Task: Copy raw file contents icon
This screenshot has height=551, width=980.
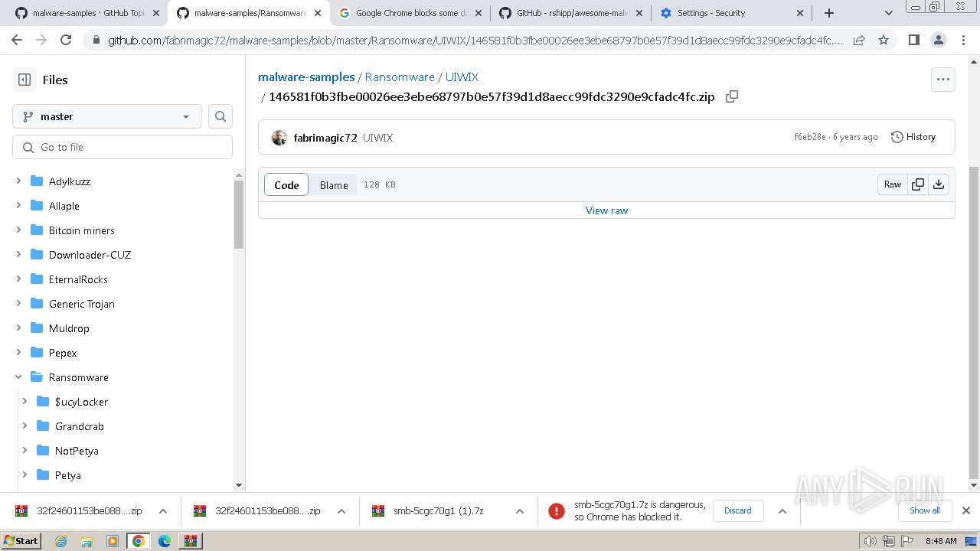Action: (918, 184)
